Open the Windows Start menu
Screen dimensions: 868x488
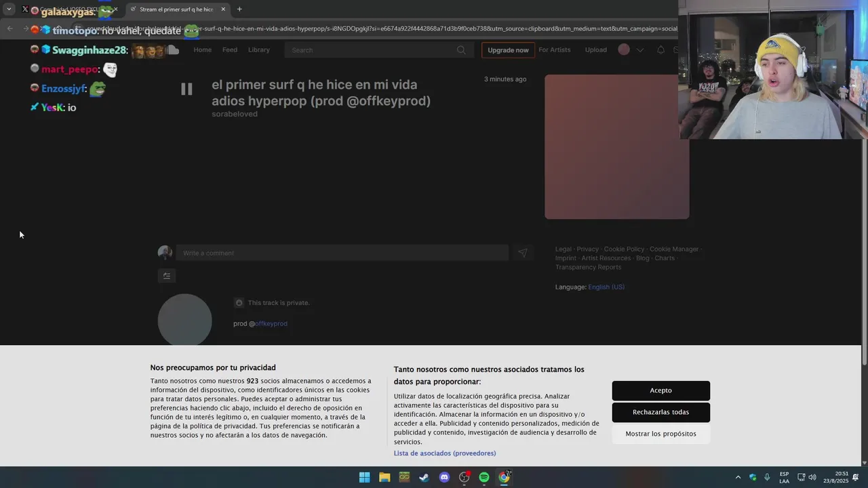364,477
